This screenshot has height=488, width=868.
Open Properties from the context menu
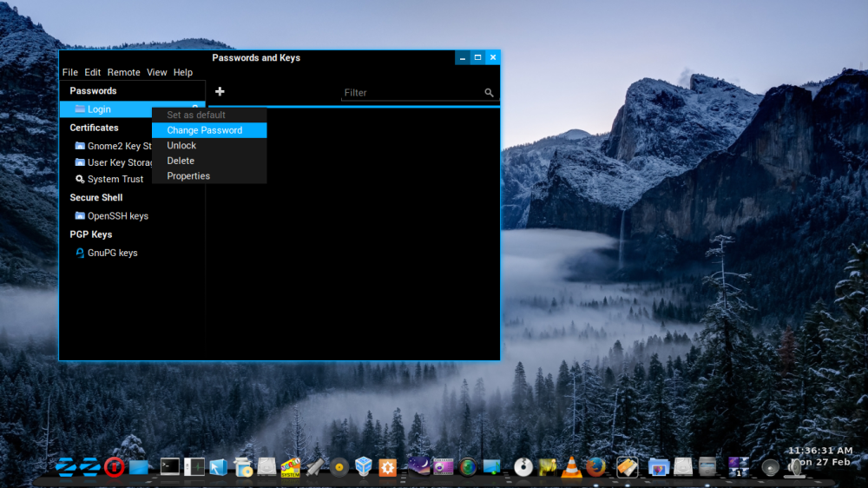click(x=188, y=176)
